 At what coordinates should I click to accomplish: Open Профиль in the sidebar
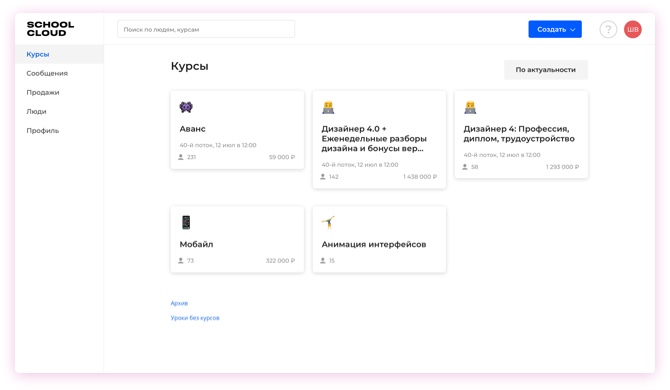(x=43, y=131)
